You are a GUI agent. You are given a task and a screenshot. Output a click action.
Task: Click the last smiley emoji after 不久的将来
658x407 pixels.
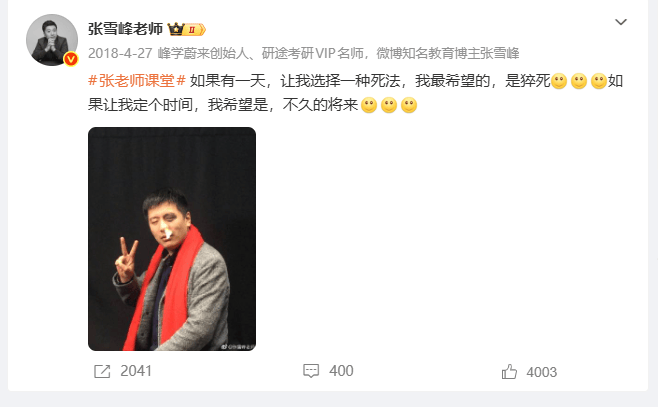point(409,105)
